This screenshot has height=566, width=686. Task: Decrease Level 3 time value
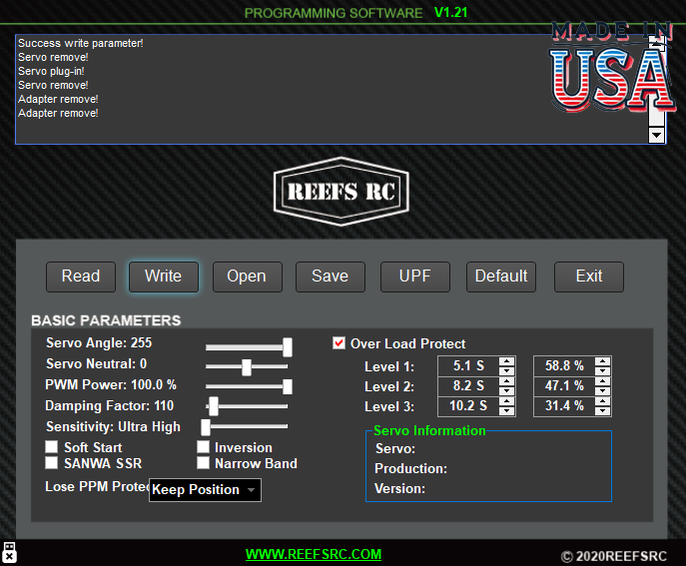[x=507, y=411]
